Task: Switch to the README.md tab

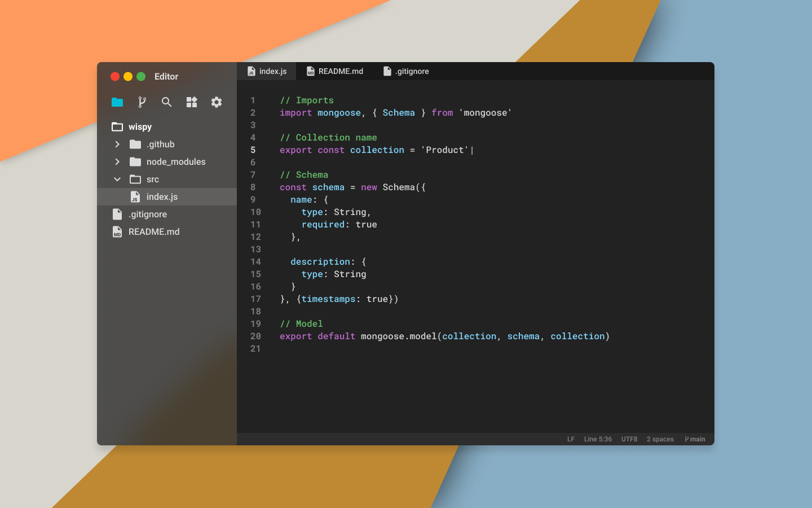Action: pyautogui.click(x=335, y=71)
